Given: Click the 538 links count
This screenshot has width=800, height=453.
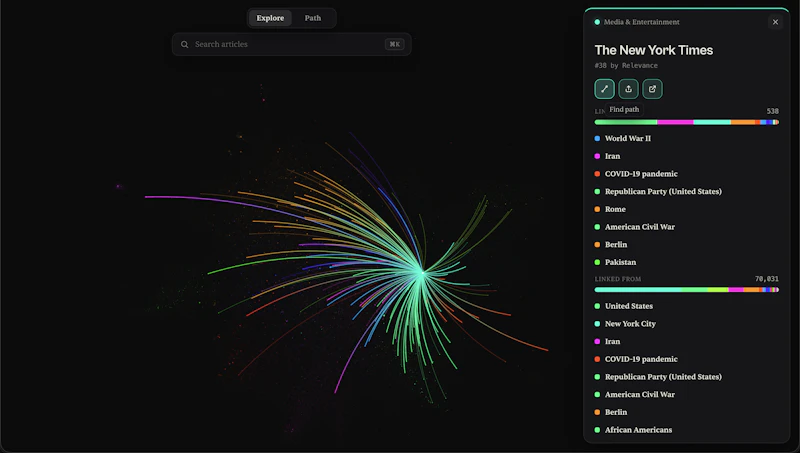Looking at the screenshot, I should tap(772, 111).
